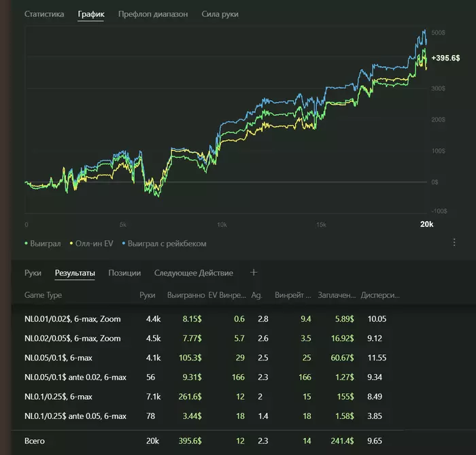Add a new tab with plus icon
476x455 pixels.
(254, 273)
